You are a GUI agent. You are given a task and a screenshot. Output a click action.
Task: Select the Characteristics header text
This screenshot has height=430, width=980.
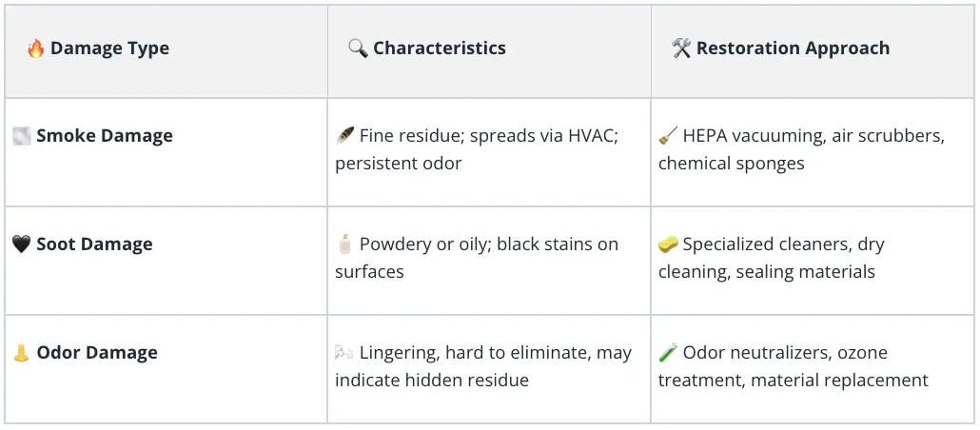click(440, 49)
